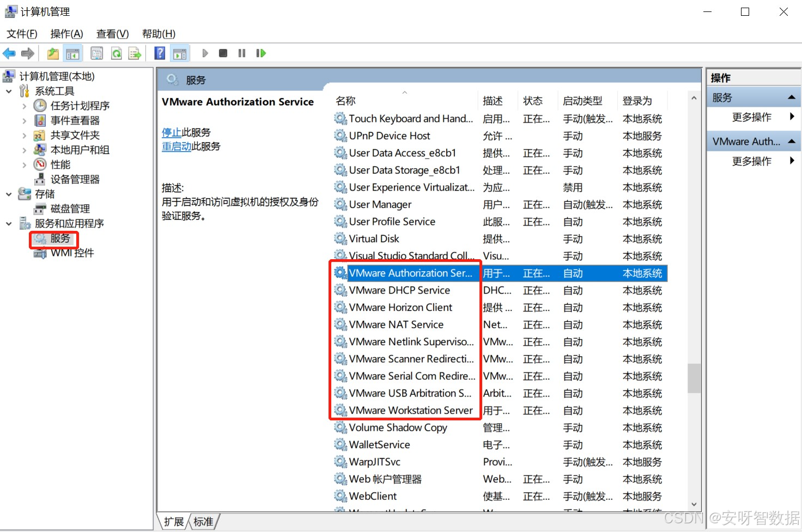Start the service with the play icon
Screen dimensions: 802x532
[x=205, y=53]
